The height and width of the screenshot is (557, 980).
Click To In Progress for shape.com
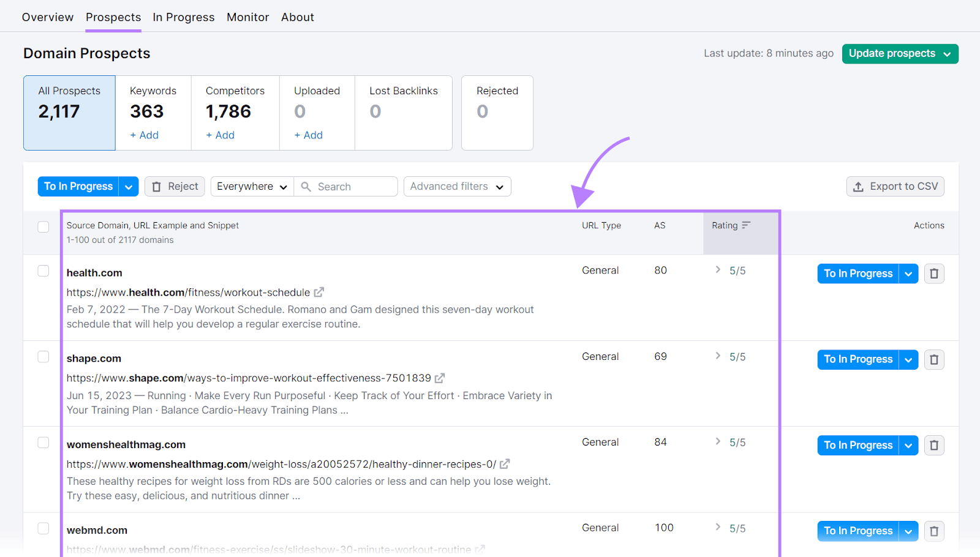(857, 359)
